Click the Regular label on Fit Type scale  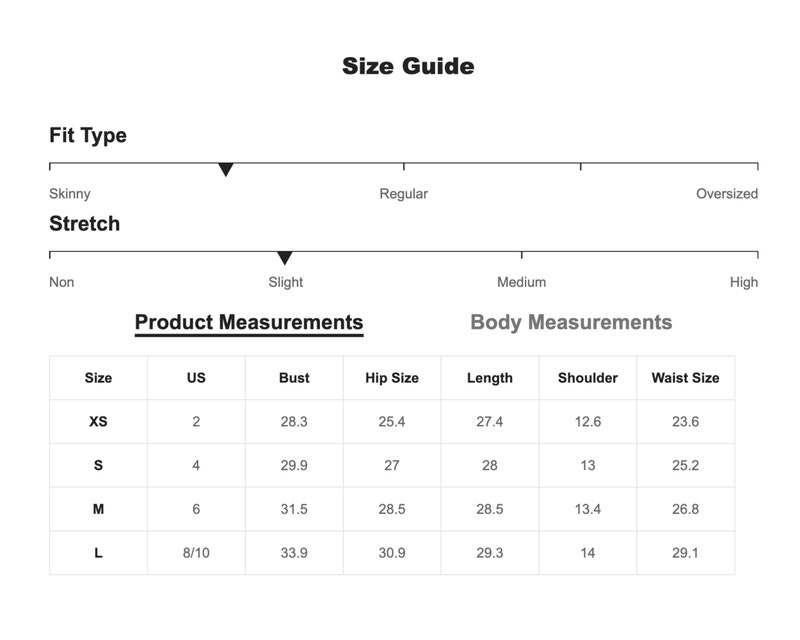coord(404,194)
